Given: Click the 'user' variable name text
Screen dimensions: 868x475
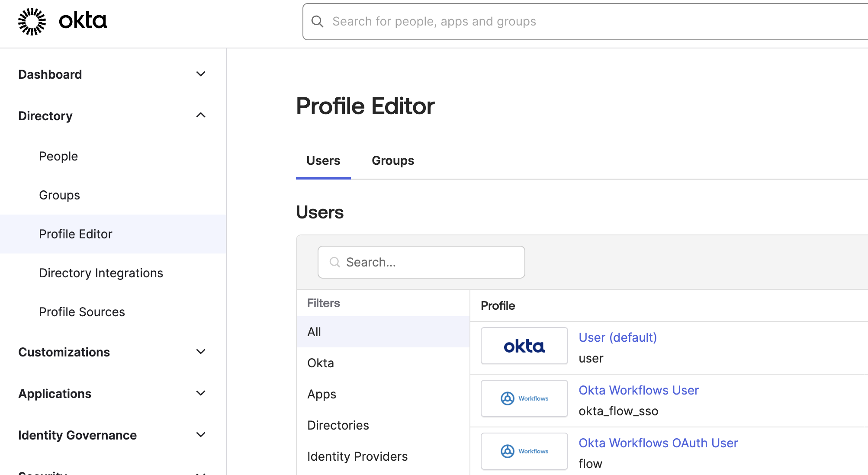Looking at the screenshot, I should [591, 358].
